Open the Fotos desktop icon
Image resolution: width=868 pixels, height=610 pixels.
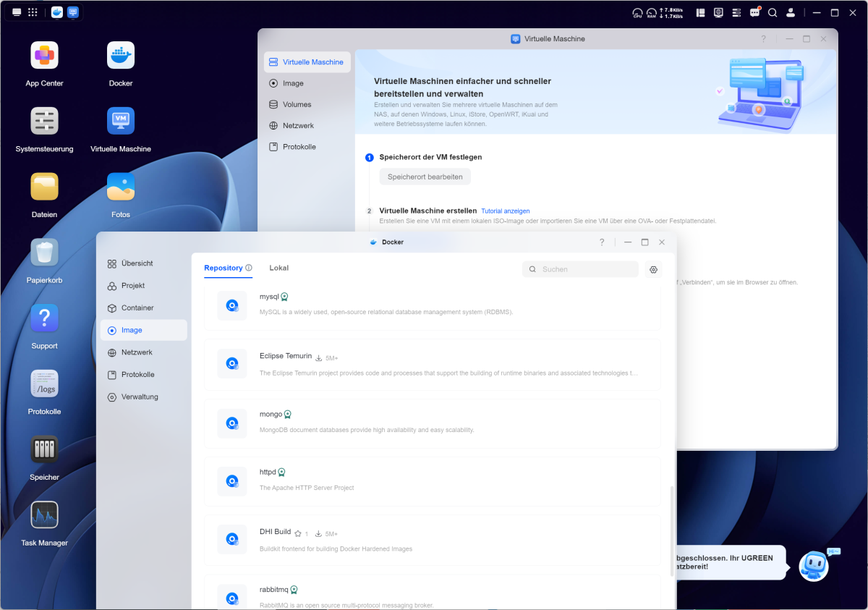click(121, 187)
